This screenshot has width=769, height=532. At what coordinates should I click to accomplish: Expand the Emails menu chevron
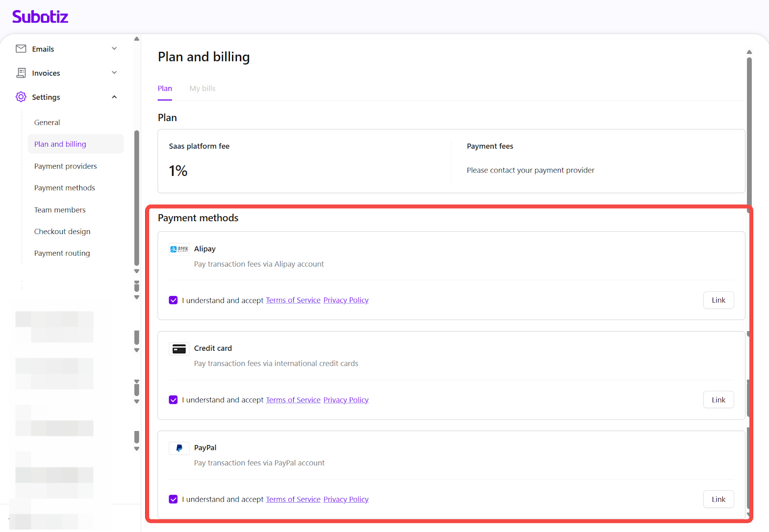tap(114, 49)
